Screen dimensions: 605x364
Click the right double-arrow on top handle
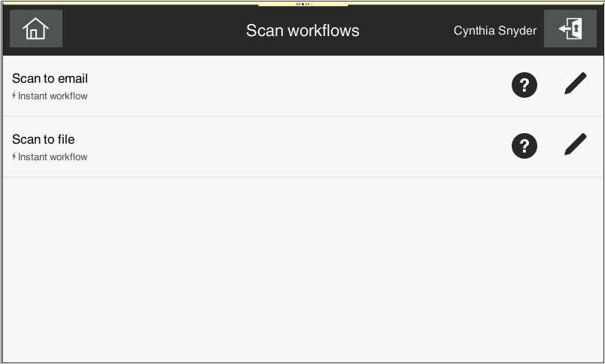tap(308, 4)
